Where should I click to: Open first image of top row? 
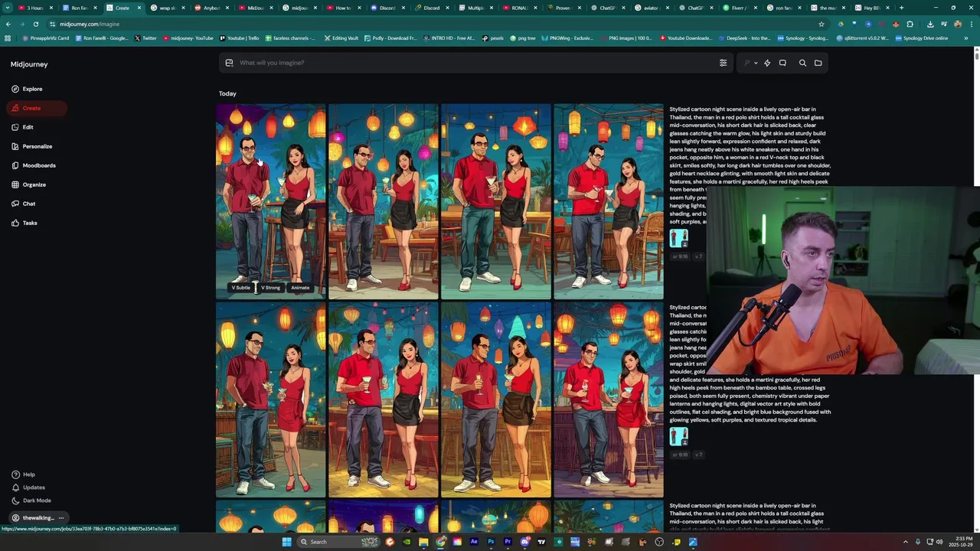270,201
